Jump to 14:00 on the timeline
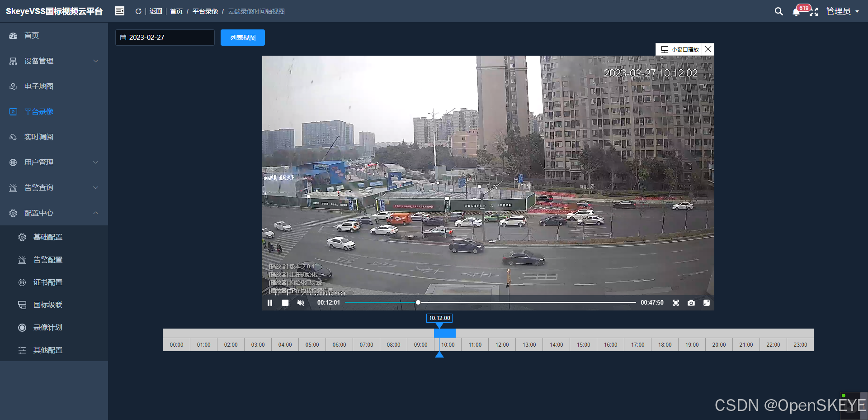Viewport: 868px width, 420px height. coord(556,345)
